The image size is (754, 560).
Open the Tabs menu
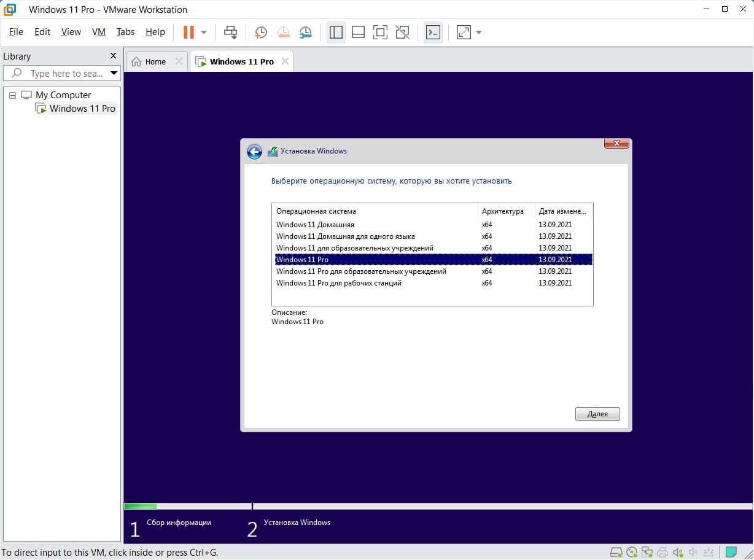[125, 32]
